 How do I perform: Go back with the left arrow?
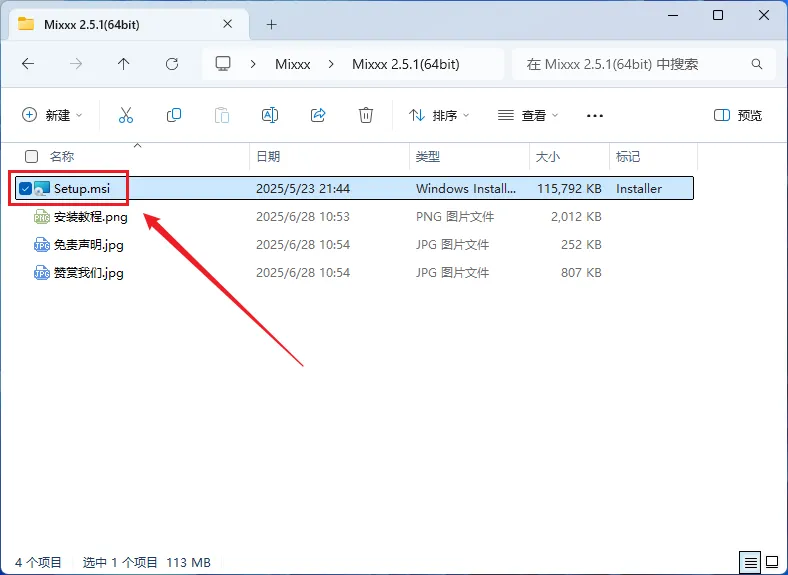[28, 64]
